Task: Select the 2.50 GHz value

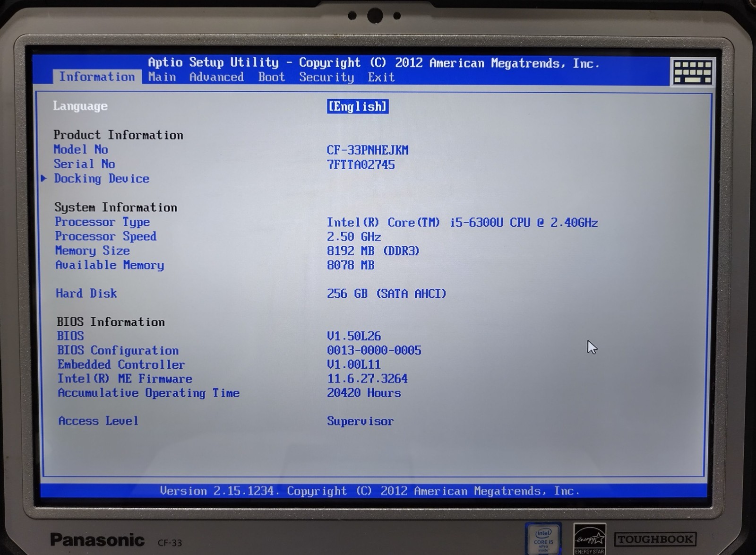Action: click(354, 236)
